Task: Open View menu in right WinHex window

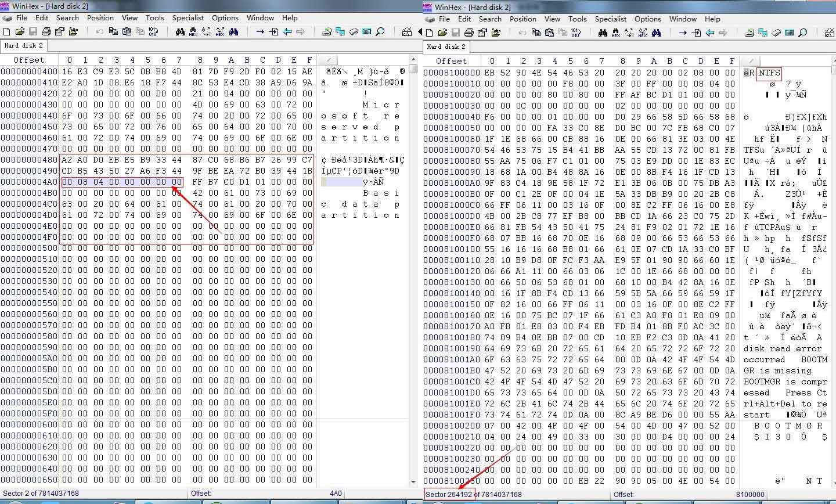Action: [552, 19]
